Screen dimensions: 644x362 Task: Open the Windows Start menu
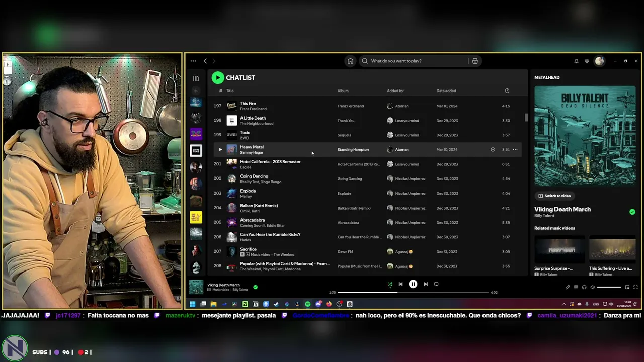point(192,304)
